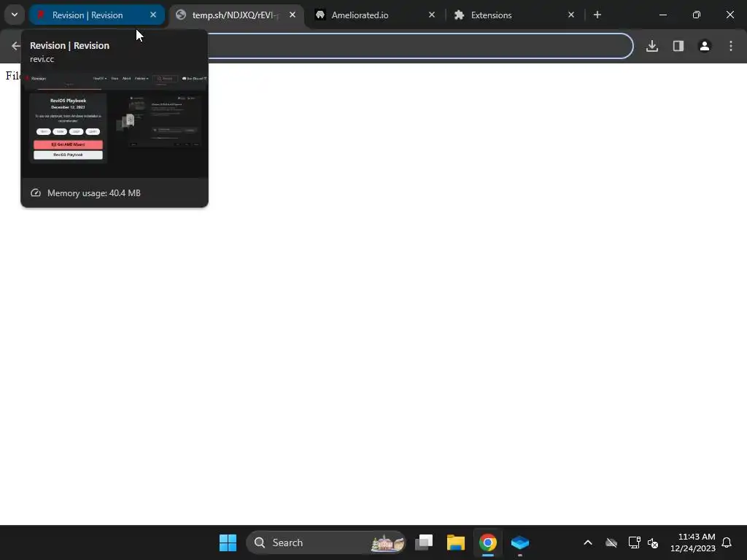This screenshot has width=747, height=560.
Task: Close the Revision | Revision tab
Action: [153, 15]
